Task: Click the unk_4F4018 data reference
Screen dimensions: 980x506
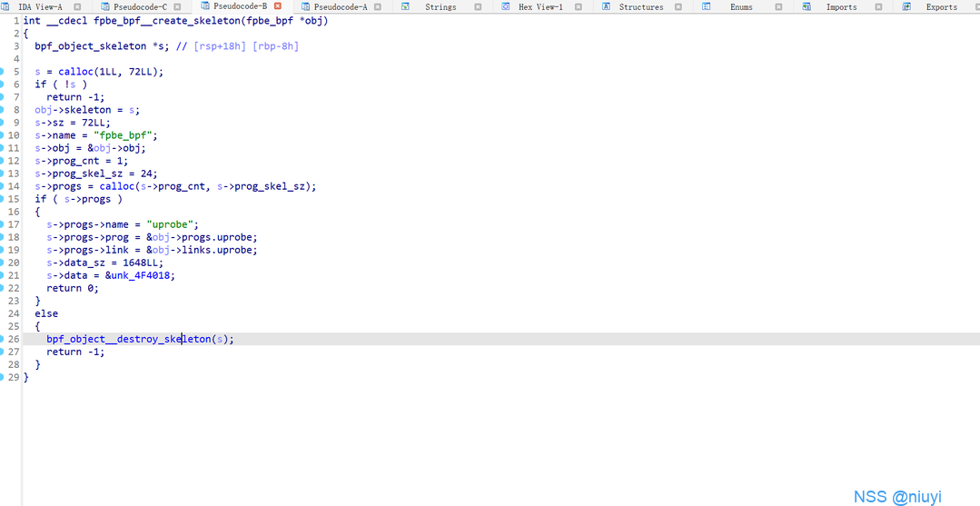Action: click(144, 275)
